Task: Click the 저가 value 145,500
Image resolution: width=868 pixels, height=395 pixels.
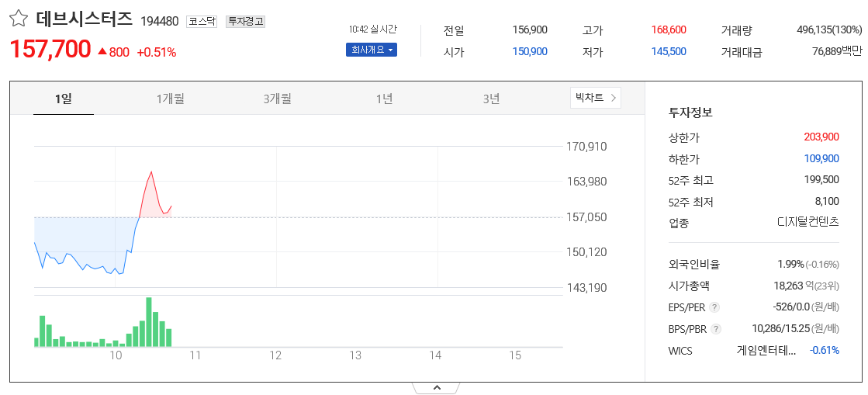Action: (x=669, y=51)
